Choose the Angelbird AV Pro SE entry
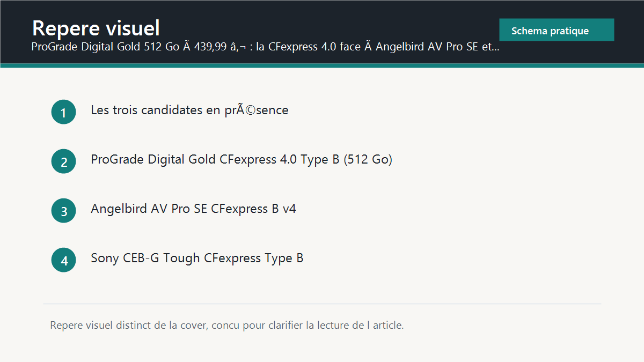The image size is (644, 362). [193, 209]
